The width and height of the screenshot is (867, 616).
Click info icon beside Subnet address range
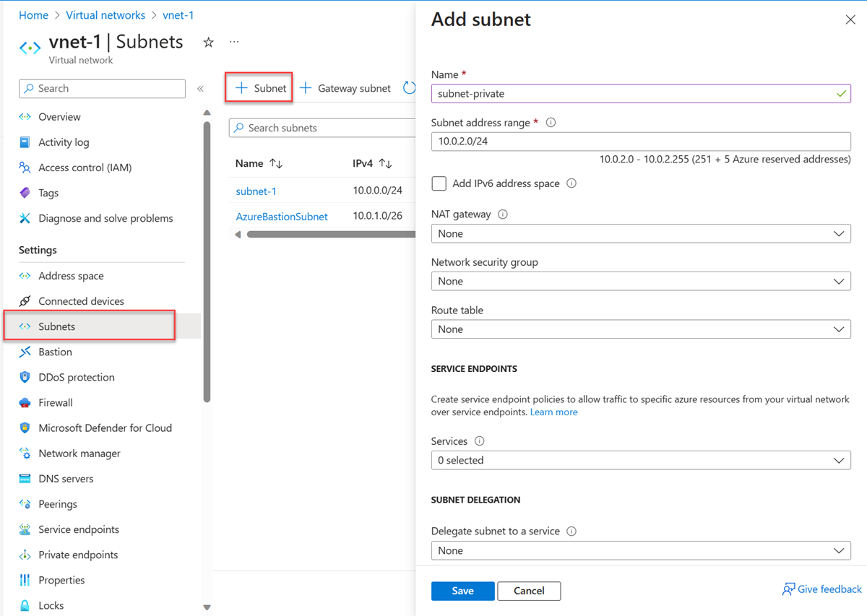tap(551, 123)
